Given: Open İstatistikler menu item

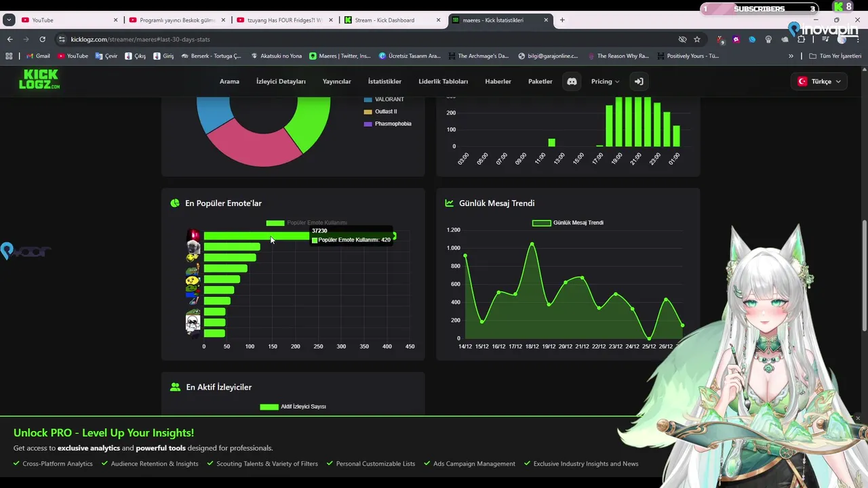Looking at the screenshot, I should 384,81.
